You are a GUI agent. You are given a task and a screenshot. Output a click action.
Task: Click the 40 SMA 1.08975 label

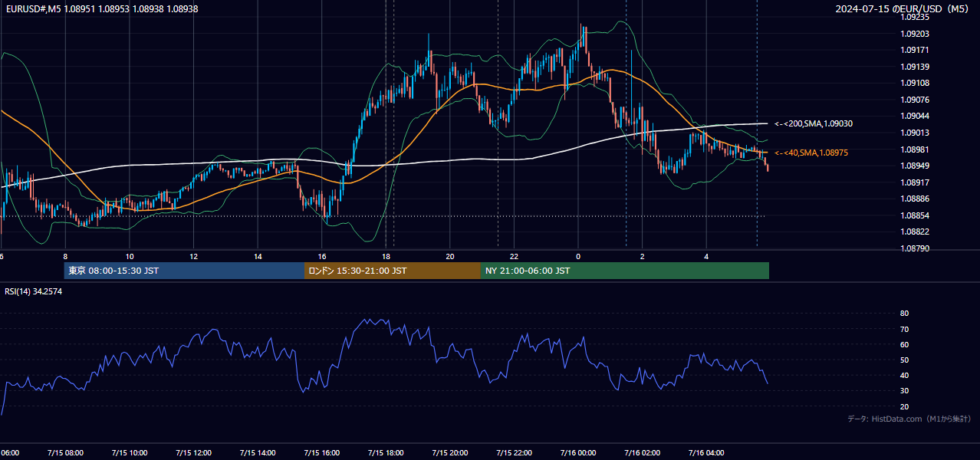pyautogui.click(x=811, y=153)
